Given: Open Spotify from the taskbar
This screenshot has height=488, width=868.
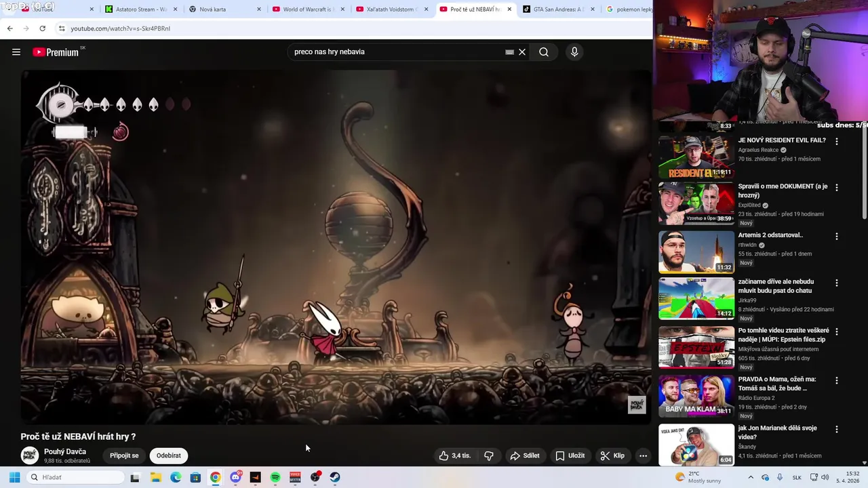Looking at the screenshot, I should (x=275, y=477).
